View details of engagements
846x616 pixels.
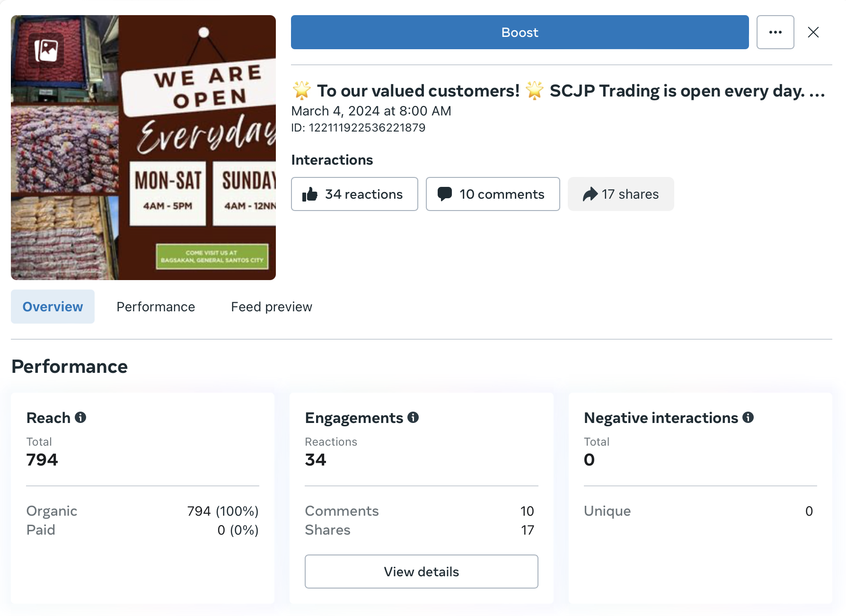(421, 572)
